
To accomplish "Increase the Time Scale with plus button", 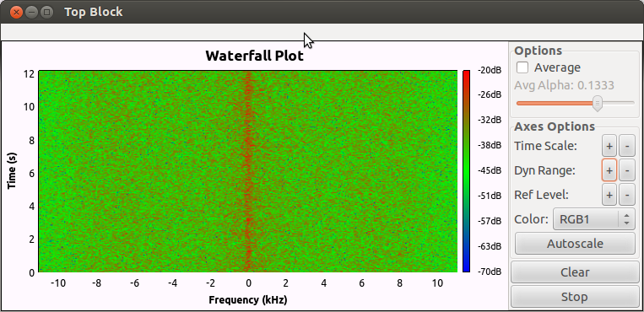I will click(609, 146).
